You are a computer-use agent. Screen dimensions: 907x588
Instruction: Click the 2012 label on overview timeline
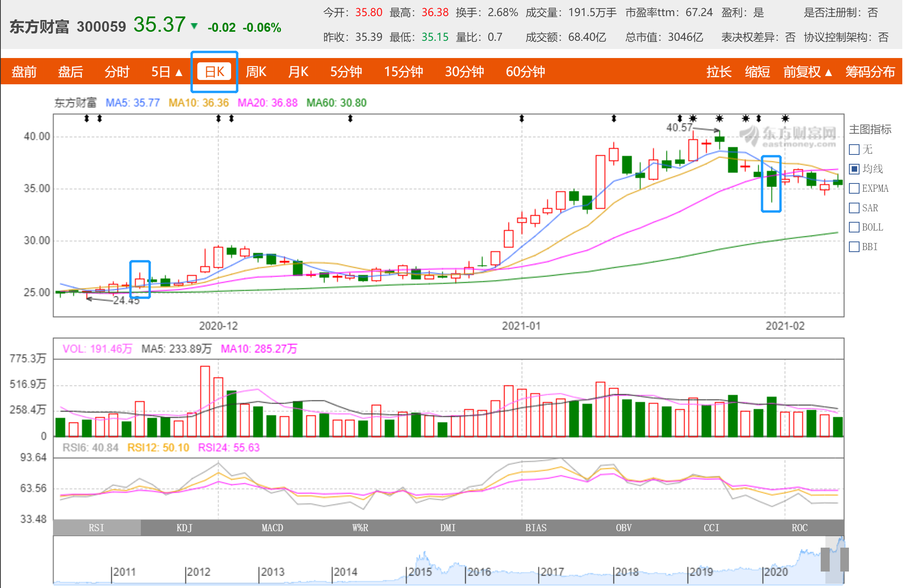[199, 572]
